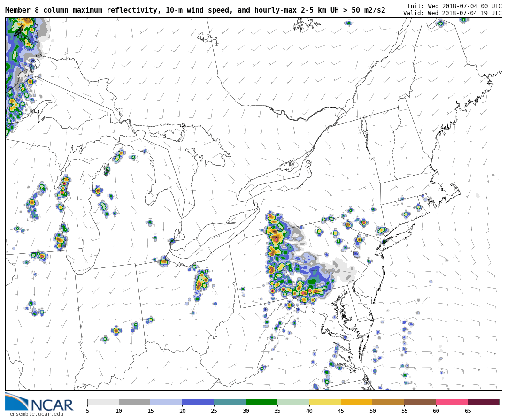The image size is (507, 420).
Task: Click the 'Valid: Wed 2018-07-04 19 UTC' text
Action: tap(453, 13)
